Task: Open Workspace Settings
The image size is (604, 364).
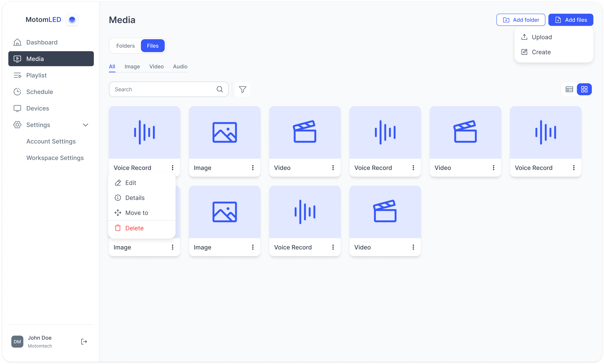Action: (x=55, y=158)
